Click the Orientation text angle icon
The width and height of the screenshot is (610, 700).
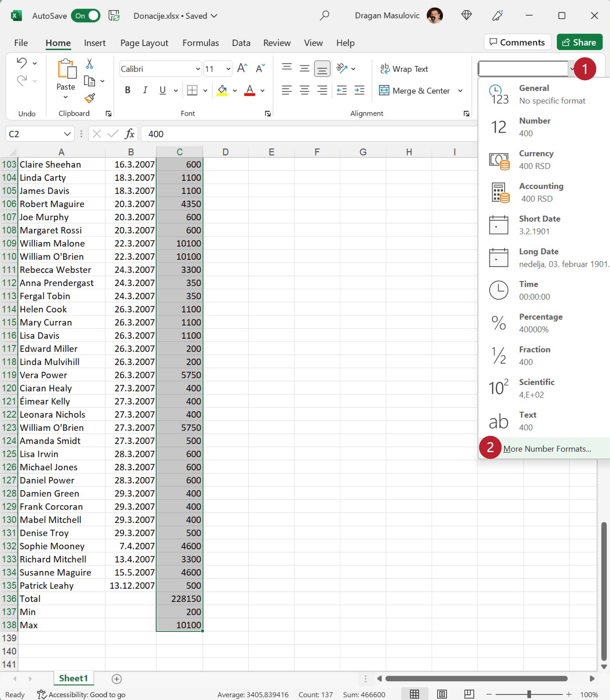pyautogui.click(x=341, y=68)
